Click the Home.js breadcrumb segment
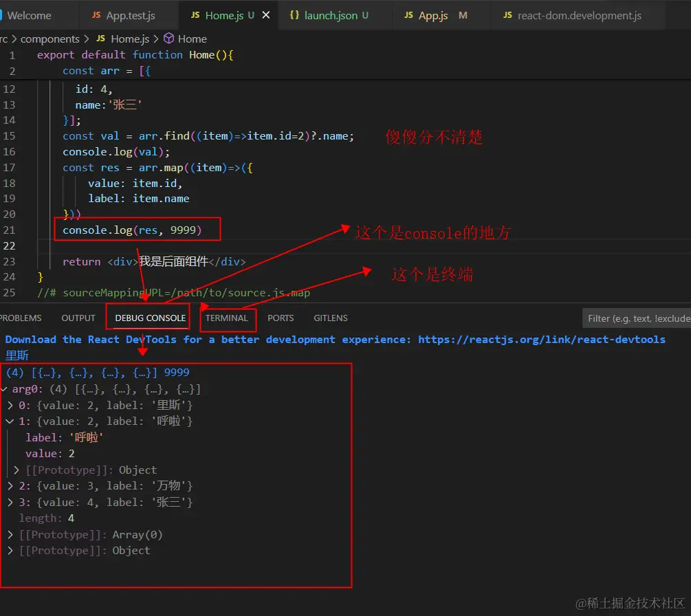The width and height of the screenshot is (691, 616). [130, 38]
